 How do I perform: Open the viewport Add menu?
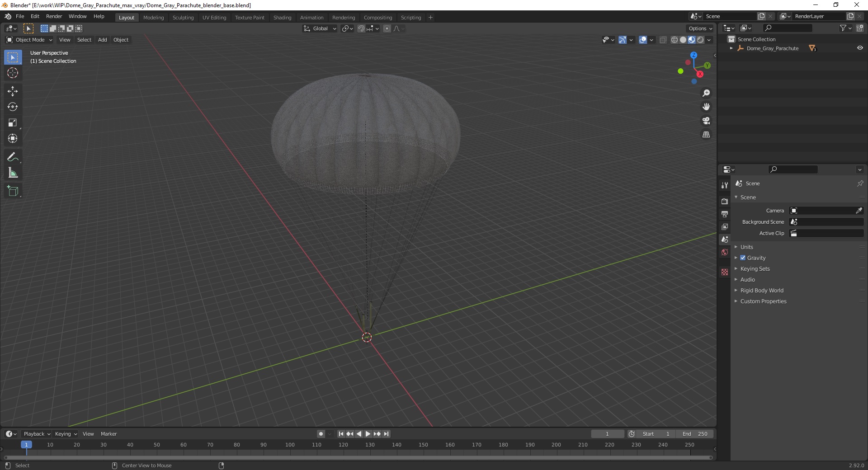coord(103,40)
